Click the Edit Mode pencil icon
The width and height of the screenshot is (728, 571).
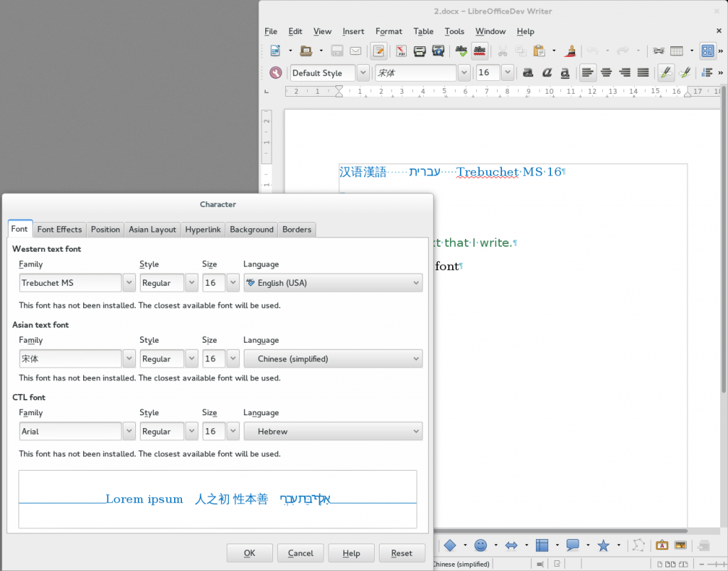pyautogui.click(x=379, y=50)
